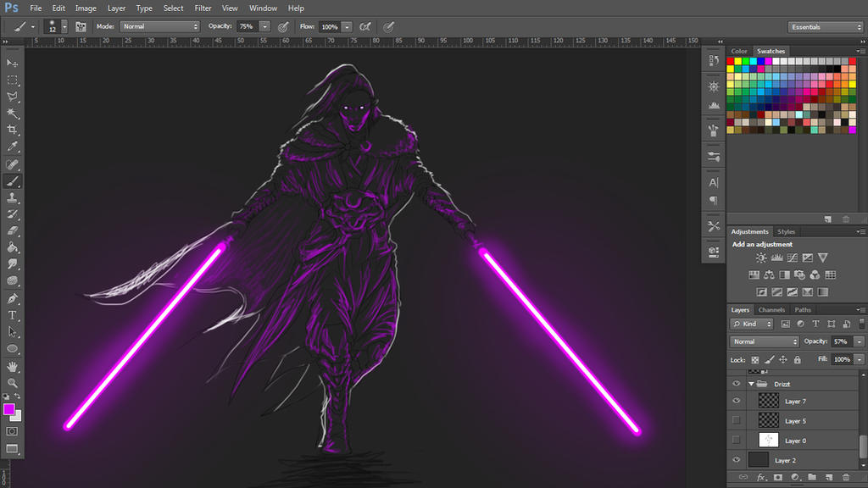Select the Healing Brush tool
The height and width of the screenshot is (488, 868).
[x=12, y=164]
